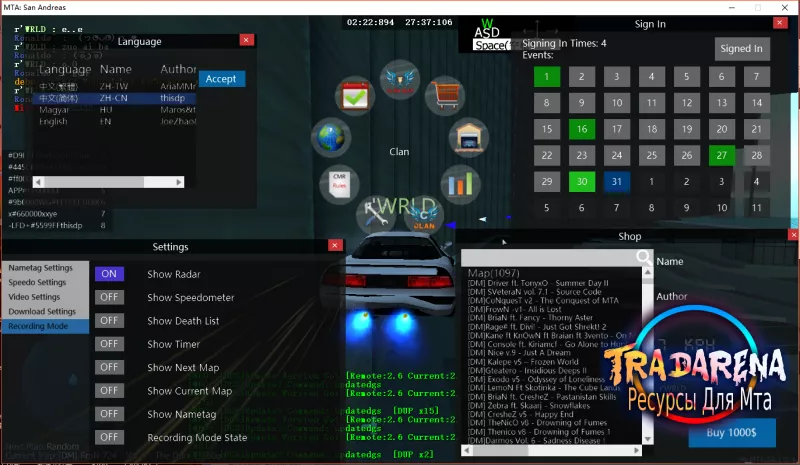Click right arrow of Shop horizontal scrollbar
Viewport: 800px width, 465px height.
point(637,450)
